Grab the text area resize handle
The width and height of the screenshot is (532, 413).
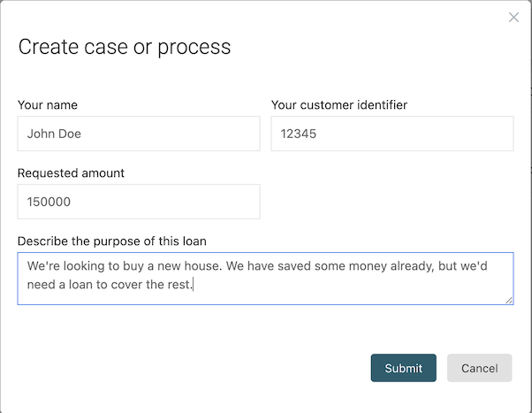pyautogui.click(x=509, y=300)
